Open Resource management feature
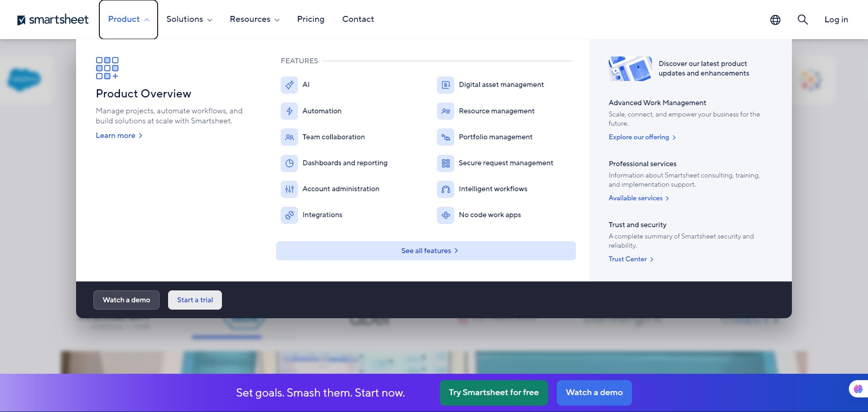Image resolution: width=868 pixels, height=412 pixels. [x=497, y=111]
